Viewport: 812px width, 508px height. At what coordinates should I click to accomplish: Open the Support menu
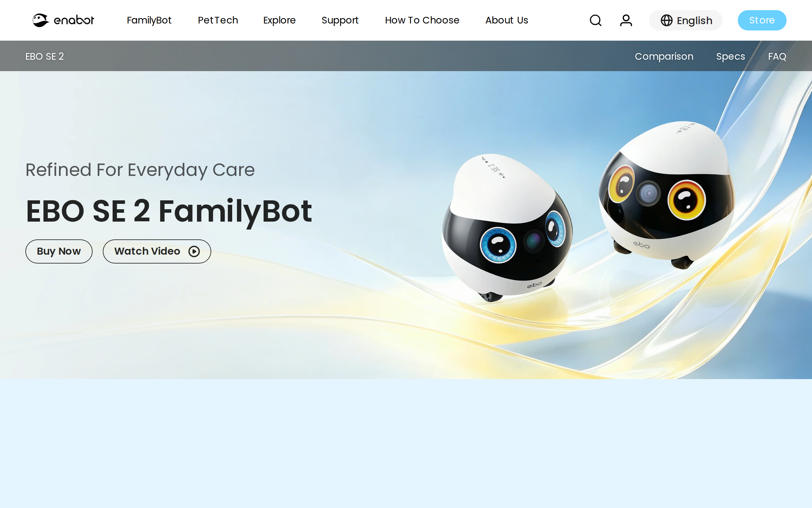coord(340,20)
